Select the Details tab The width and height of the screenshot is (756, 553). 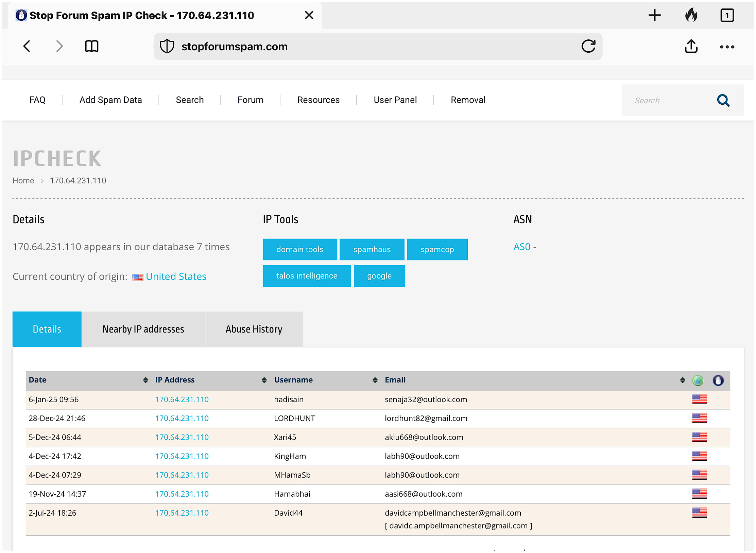tap(47, 329)
